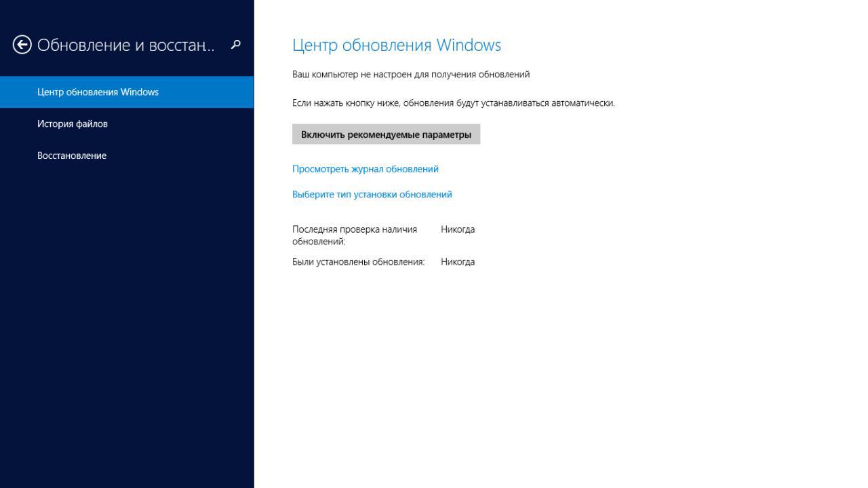Screen dimensions: 868x488
Task: Click "Никогда" value beside installed updates label
Action: [x=458, y=262]
